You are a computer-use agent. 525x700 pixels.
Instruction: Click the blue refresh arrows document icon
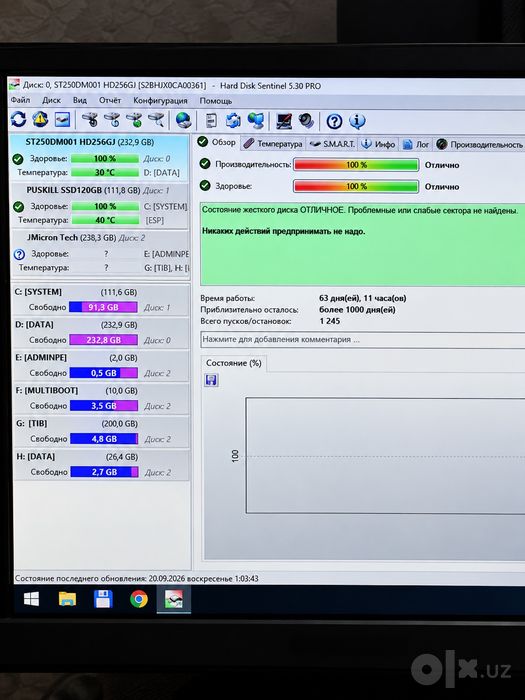[233, 121]
